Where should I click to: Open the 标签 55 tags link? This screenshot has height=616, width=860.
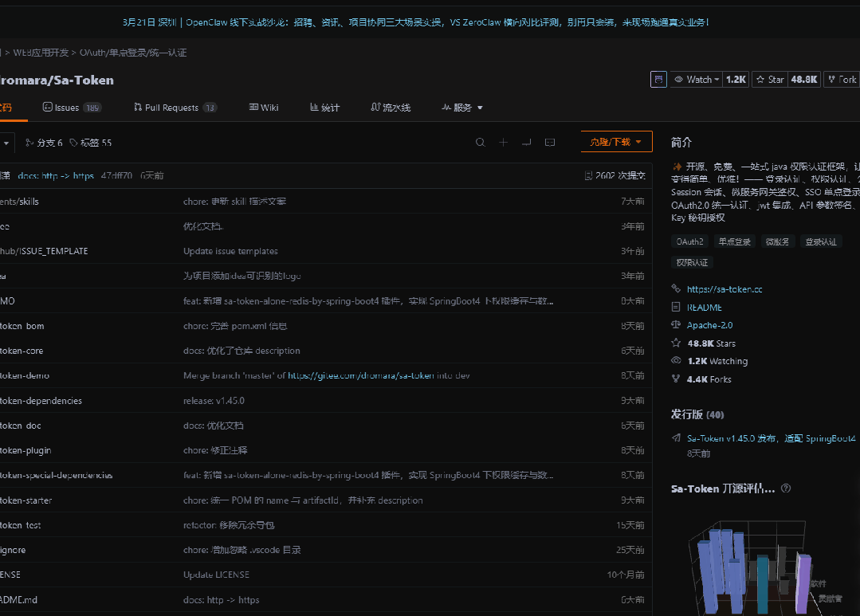(x=91, y=143)
